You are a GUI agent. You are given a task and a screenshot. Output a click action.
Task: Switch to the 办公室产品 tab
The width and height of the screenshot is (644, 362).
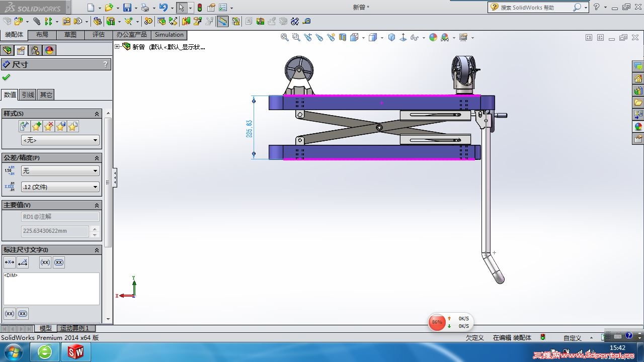(132, 35)
